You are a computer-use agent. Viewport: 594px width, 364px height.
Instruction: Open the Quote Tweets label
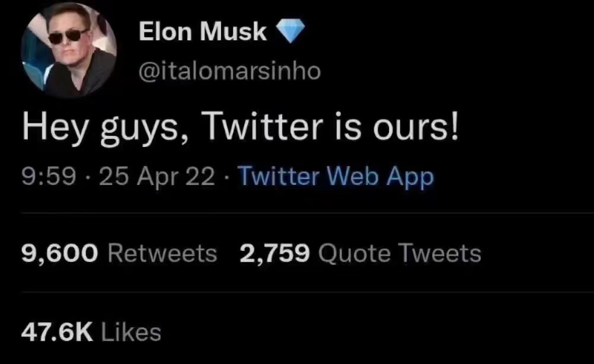pyautogui.click(x=400, y=254)
